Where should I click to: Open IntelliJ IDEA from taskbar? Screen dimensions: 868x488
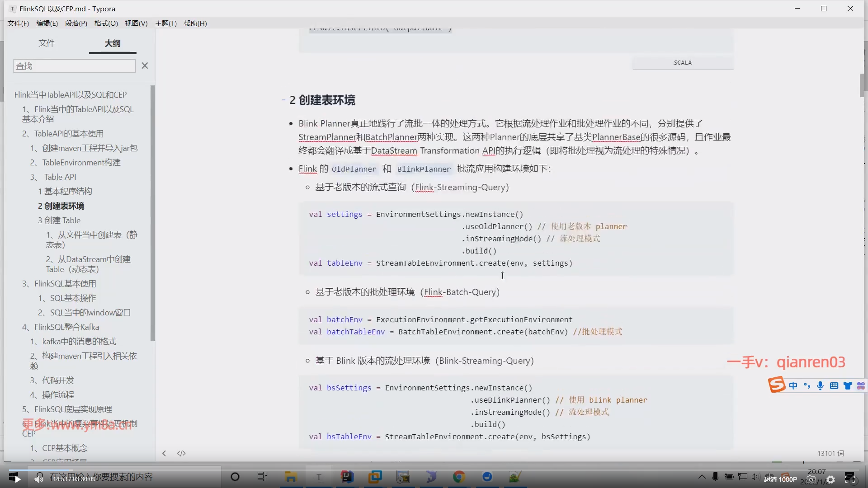347,477
